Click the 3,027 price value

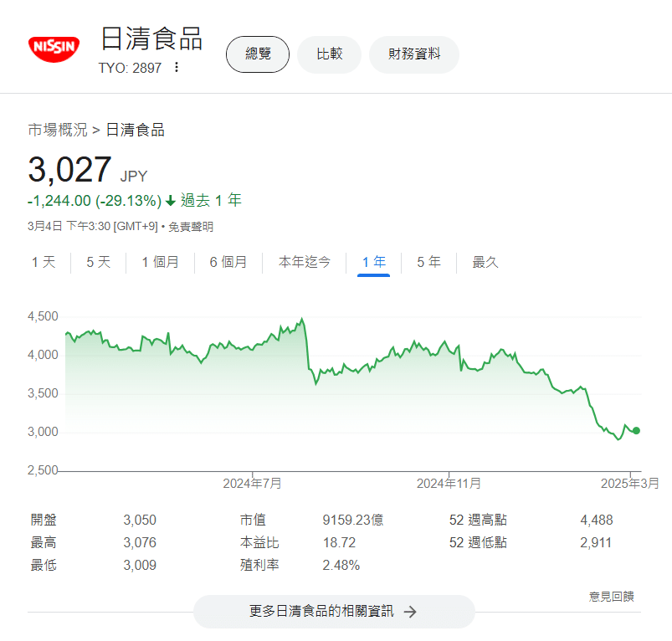69,170
